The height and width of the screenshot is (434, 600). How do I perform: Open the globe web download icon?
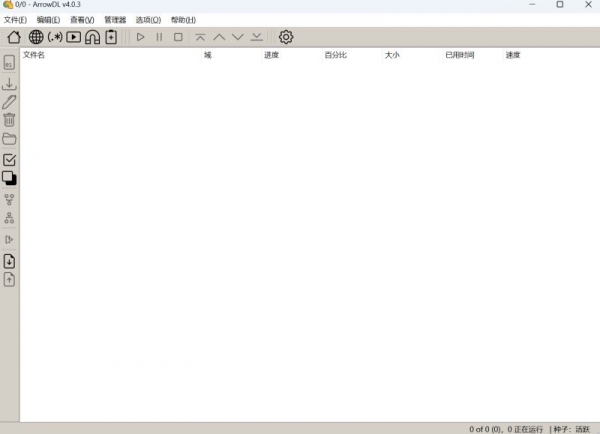coord(36,37)
